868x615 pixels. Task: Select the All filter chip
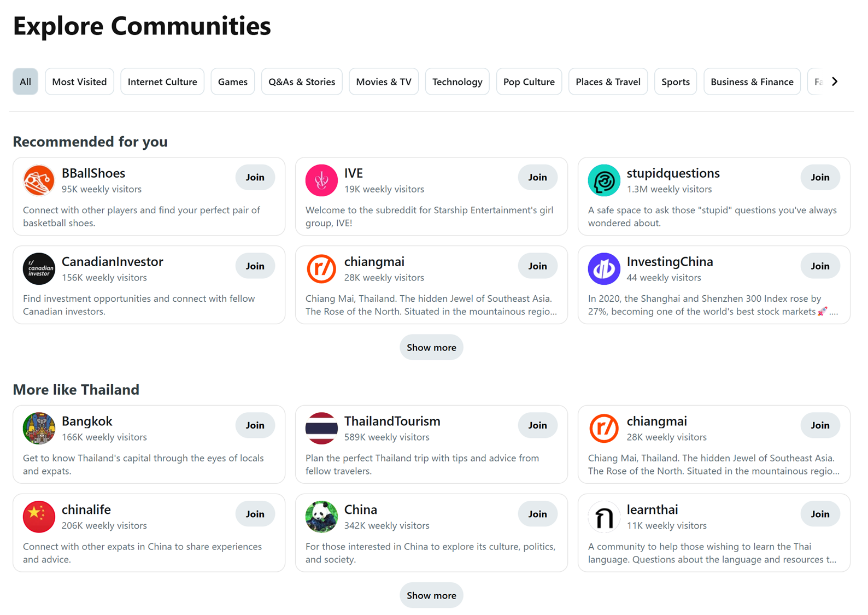pos(25,81)
